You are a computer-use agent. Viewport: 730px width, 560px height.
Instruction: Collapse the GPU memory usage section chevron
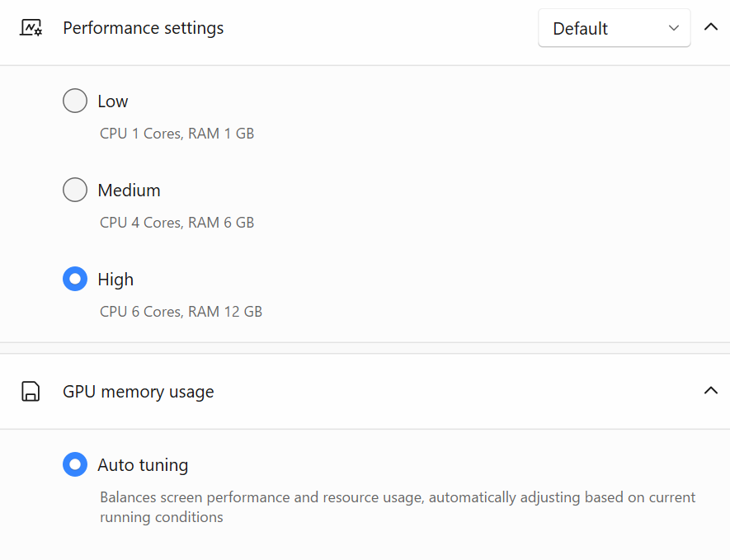point(710,391)
